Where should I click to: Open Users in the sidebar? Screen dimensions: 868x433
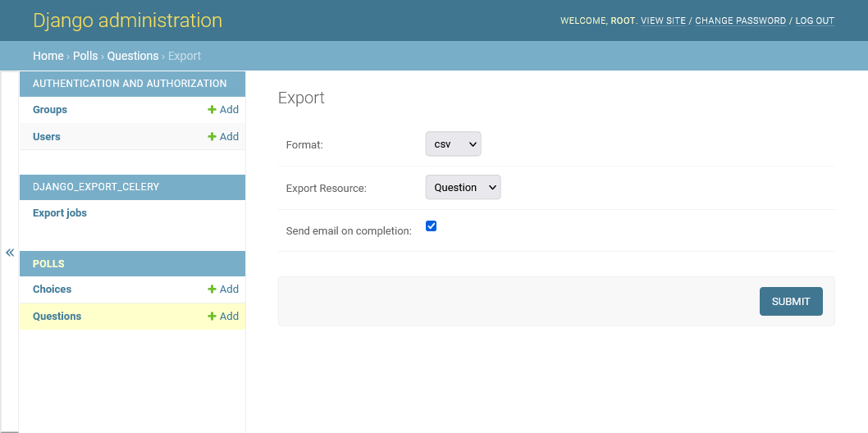pyautogui.click(x=47, y=137)
